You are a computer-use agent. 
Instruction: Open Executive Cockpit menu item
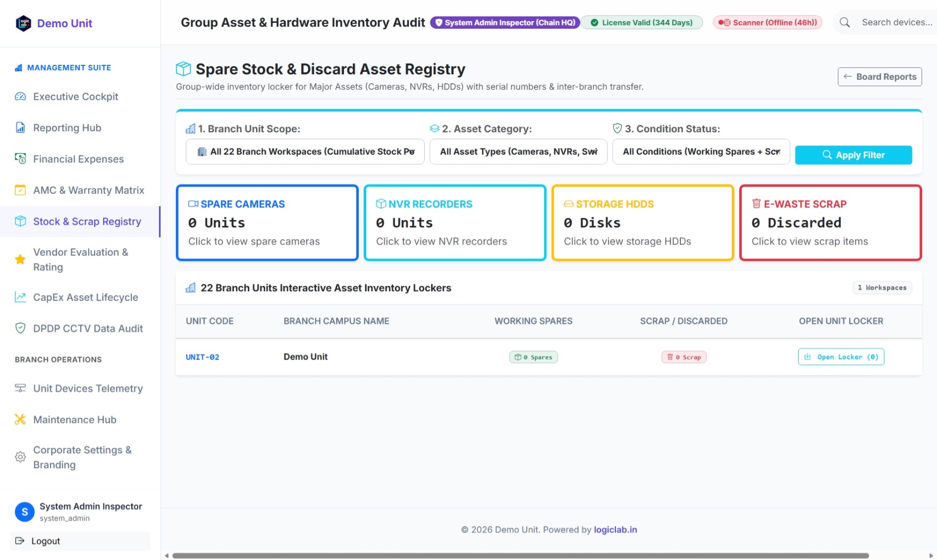80,97
